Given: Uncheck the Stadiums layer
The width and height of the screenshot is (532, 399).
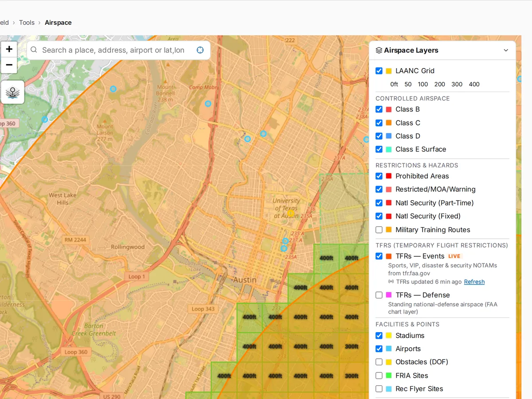Looking at the screenshot, I should point(379,336).
